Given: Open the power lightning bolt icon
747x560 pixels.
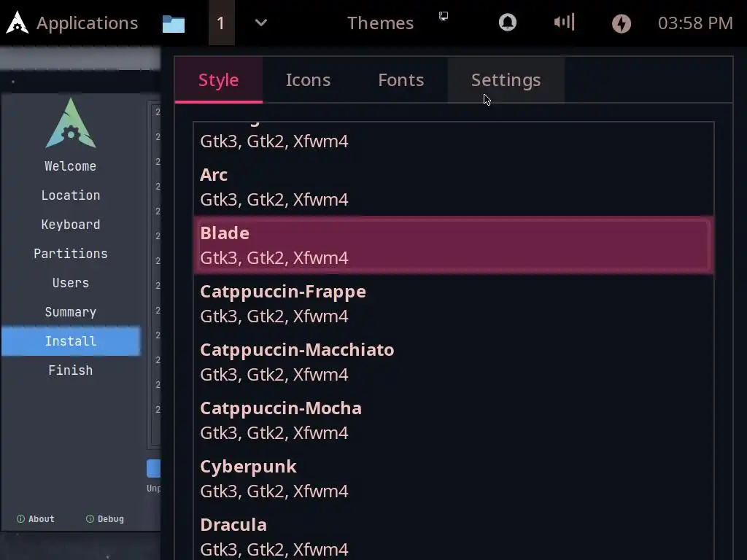Looking at the screenshot, I should coord(622,23).
